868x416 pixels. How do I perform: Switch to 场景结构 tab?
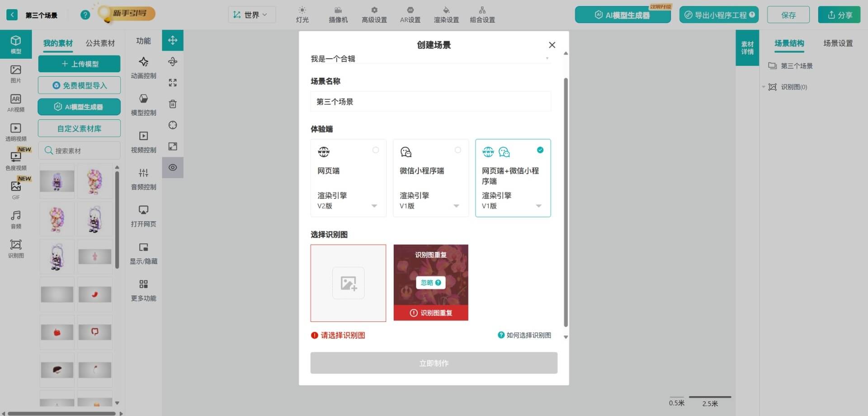(789, 43)
